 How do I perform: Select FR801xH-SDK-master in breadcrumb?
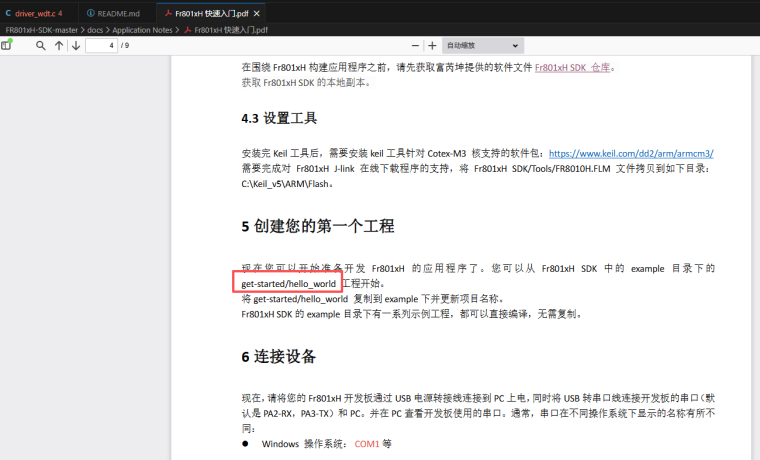click(x=41, y=30)
